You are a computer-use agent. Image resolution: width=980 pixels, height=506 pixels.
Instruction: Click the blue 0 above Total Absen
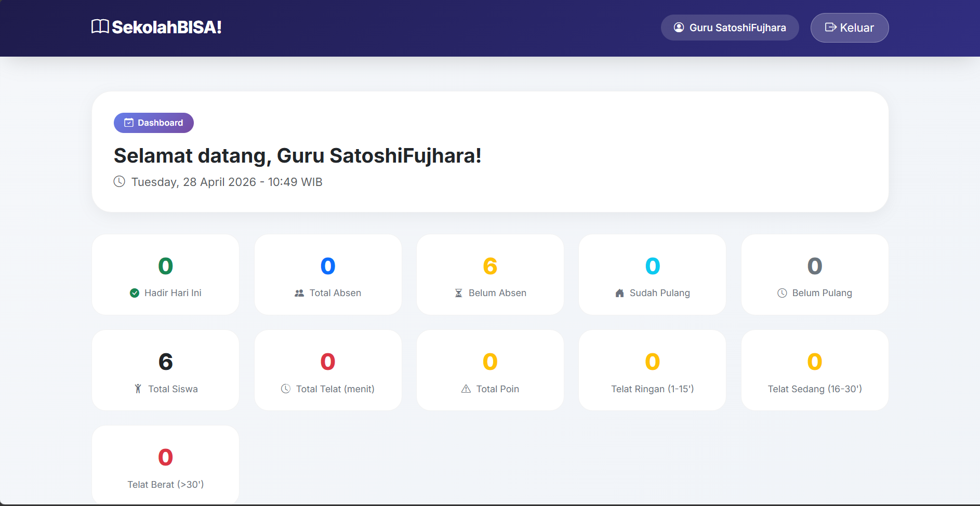pyautogui.click(x=328, y=266)
